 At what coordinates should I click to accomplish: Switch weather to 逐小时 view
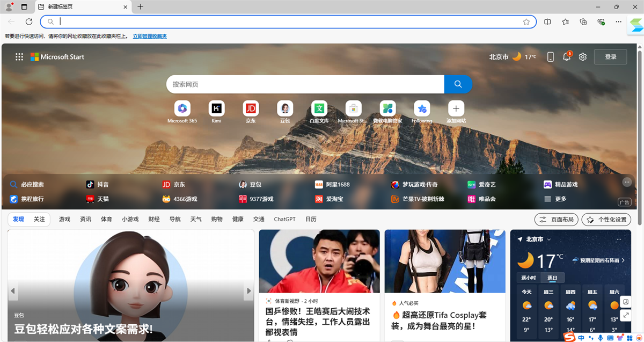[528, 278]
